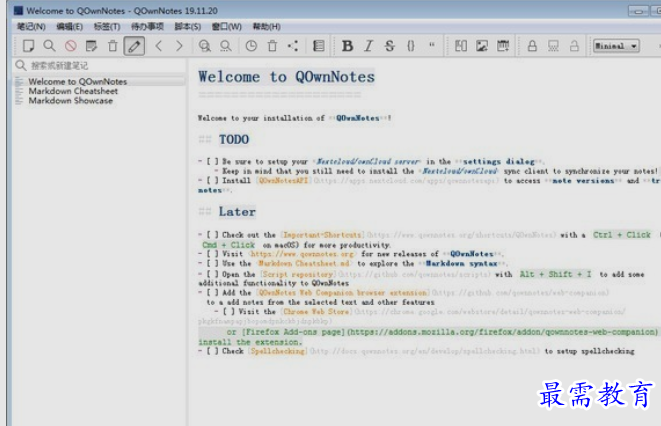Open the 帮助(H) menu
Viewport: 661px width, 426px height.
pyautogui.click(x=266, y=27)
